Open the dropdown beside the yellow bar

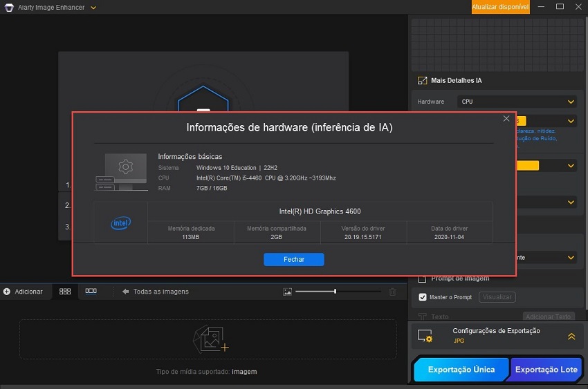[x=571, y=166]
